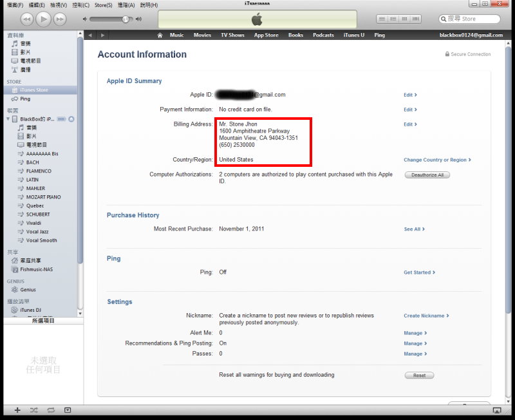Start playback with the Play button

coord(43,19)
